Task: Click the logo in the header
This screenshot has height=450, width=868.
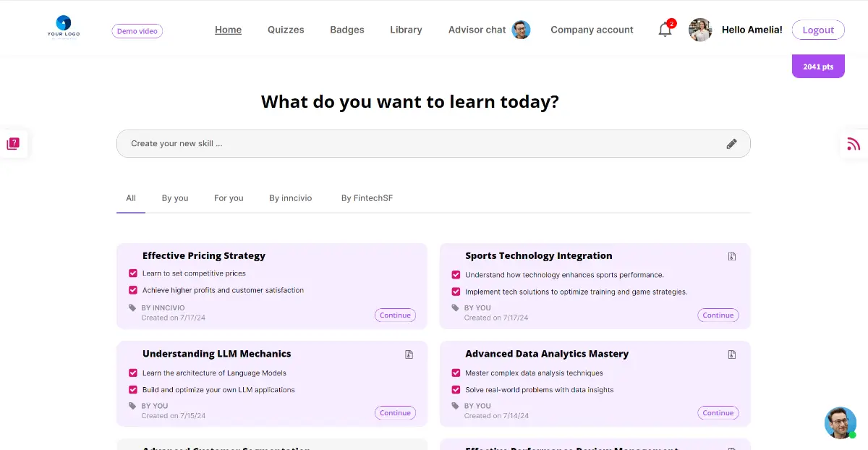Action: tap(64, 27)
